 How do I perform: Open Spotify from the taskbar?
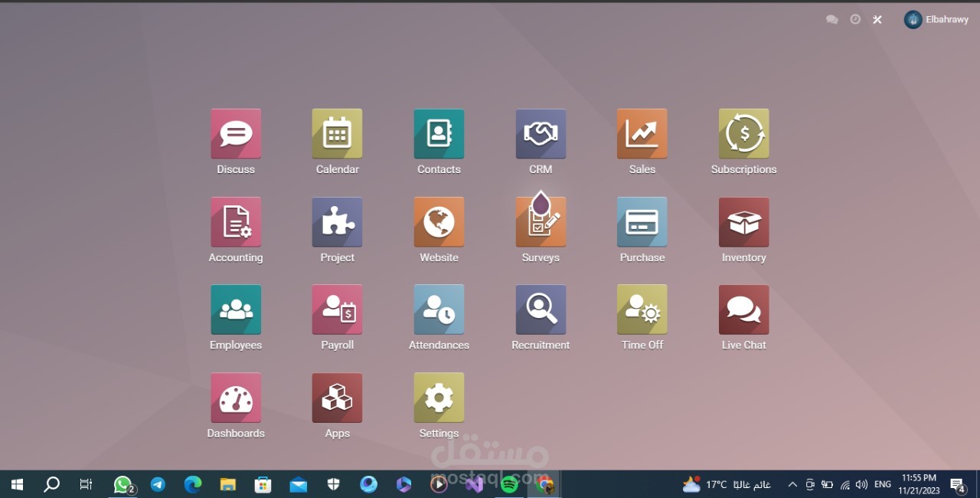click(510, 484)
